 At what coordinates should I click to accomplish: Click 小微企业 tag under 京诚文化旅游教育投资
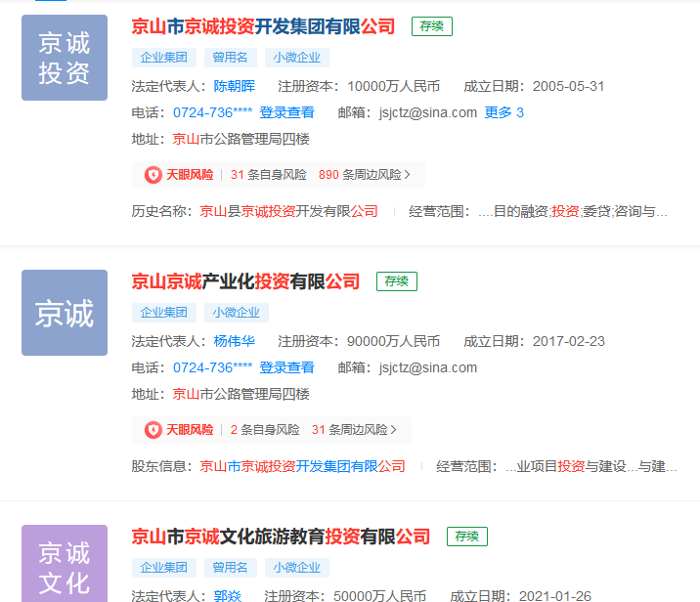[x=297, y=568]
